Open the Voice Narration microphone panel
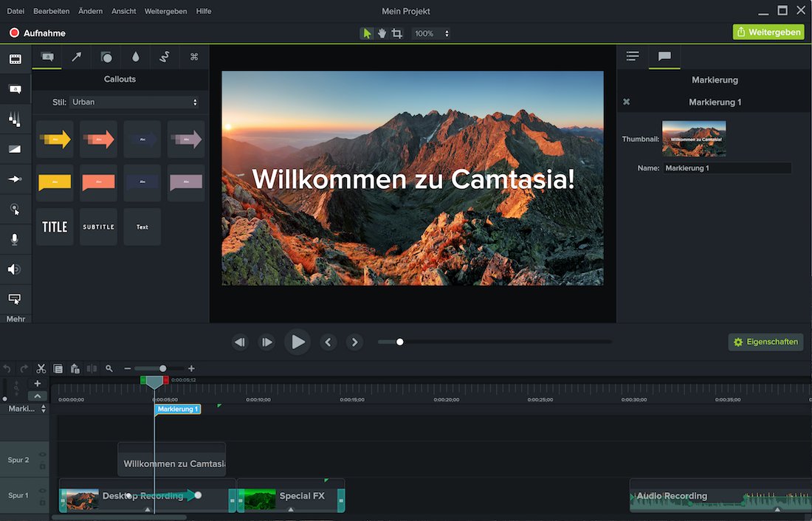The width and height of the screenshot is (812, 521). coord(15,239)
